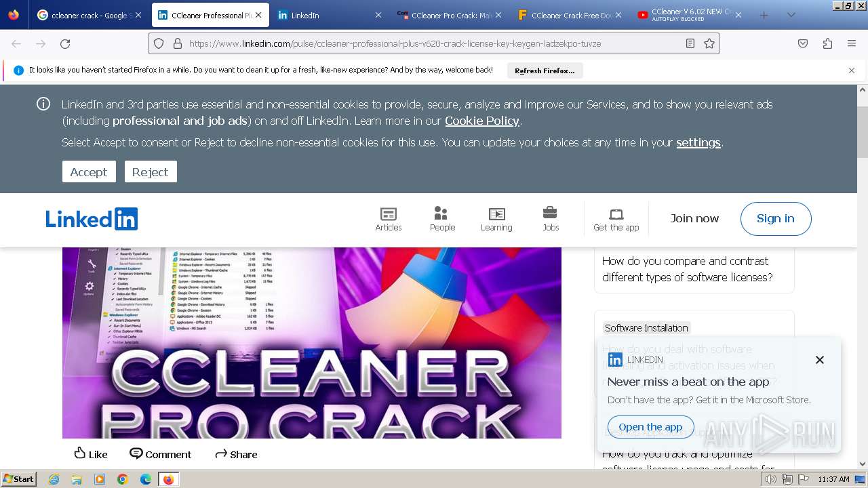The width and height of the screenshot is (868, 488).
Task: Open the Cookie Policy link
Action: pyautogui.click(x=482, y=121)
